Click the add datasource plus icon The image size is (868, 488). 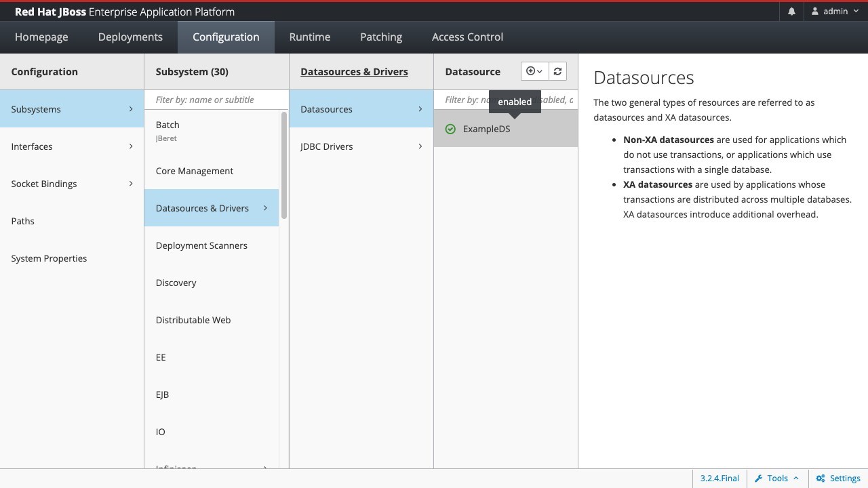click(x=530, y=71)
